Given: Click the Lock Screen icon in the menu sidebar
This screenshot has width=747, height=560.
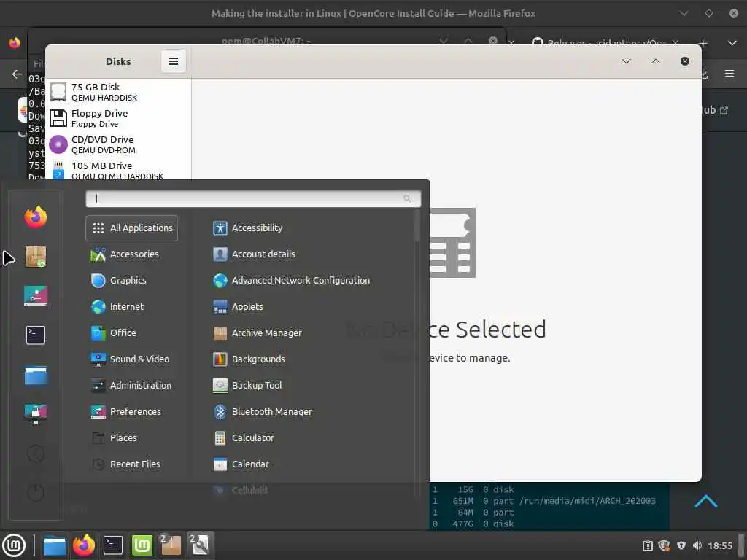Looking at the screenshot, I should click(x=36, y=414).
